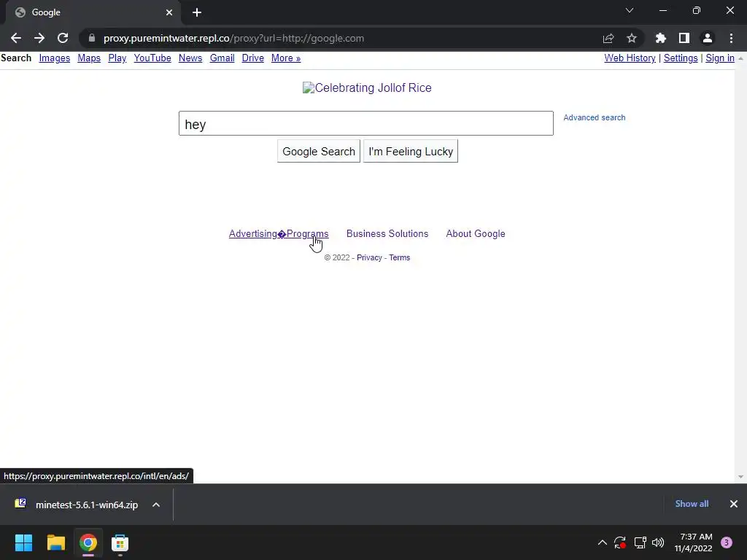The width and height of the screenshot is (747, 560).
Task: Open File Explorer from taskbar
Action: click(55, 542)
